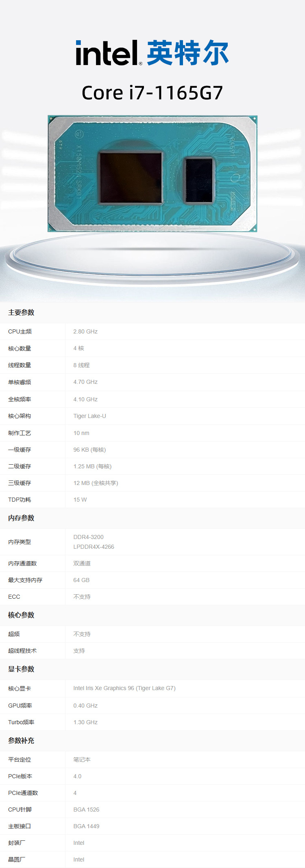The height and width of the screenshot is (868, 305).
Task: Click the 制作工艺 value 10 nm
Action: [81, 433]
